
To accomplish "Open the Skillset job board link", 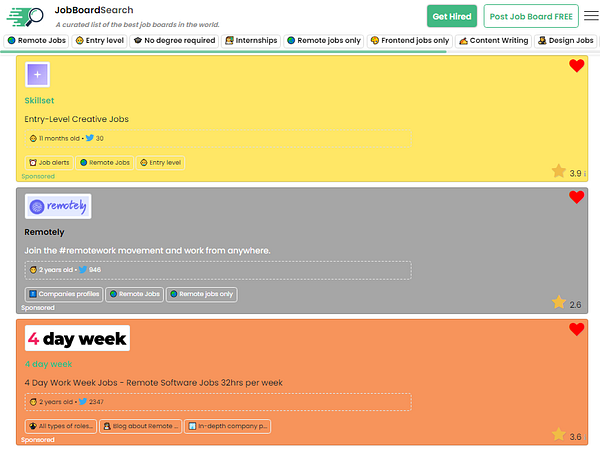I will (x=39, y=101).
